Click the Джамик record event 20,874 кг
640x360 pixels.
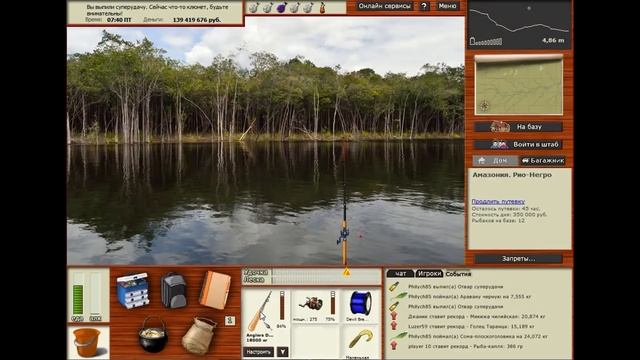click(477, 316)
